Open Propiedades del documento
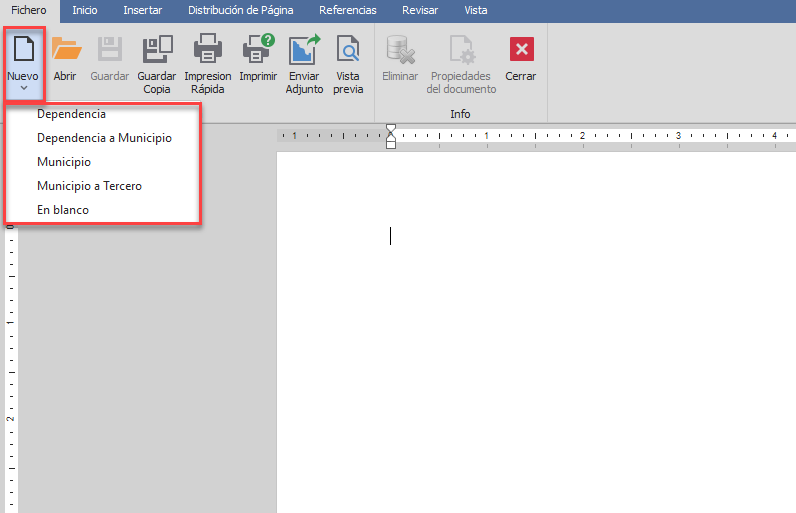The image size is (796, 513). [x=461, y=64]
